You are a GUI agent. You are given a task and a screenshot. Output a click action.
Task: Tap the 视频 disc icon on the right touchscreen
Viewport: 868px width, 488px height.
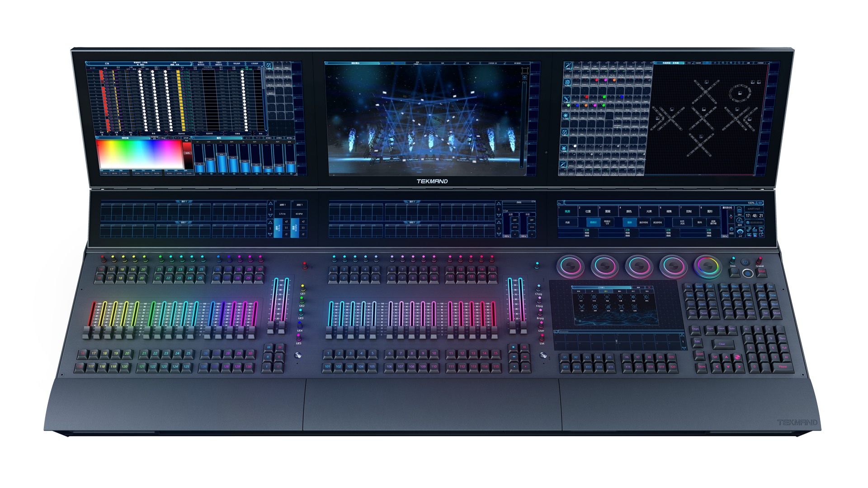point(739,222)
